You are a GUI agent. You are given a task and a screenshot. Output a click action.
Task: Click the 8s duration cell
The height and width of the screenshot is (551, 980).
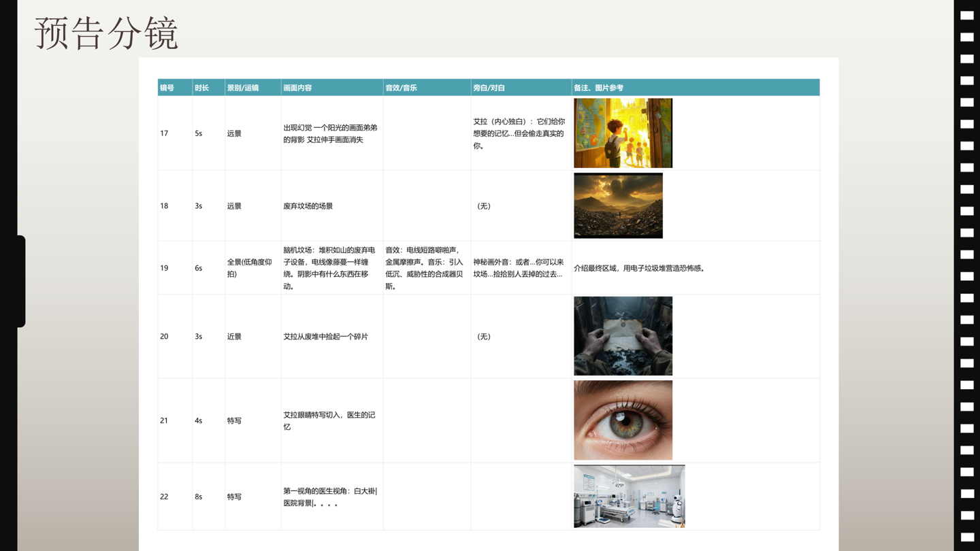(209, 497)
